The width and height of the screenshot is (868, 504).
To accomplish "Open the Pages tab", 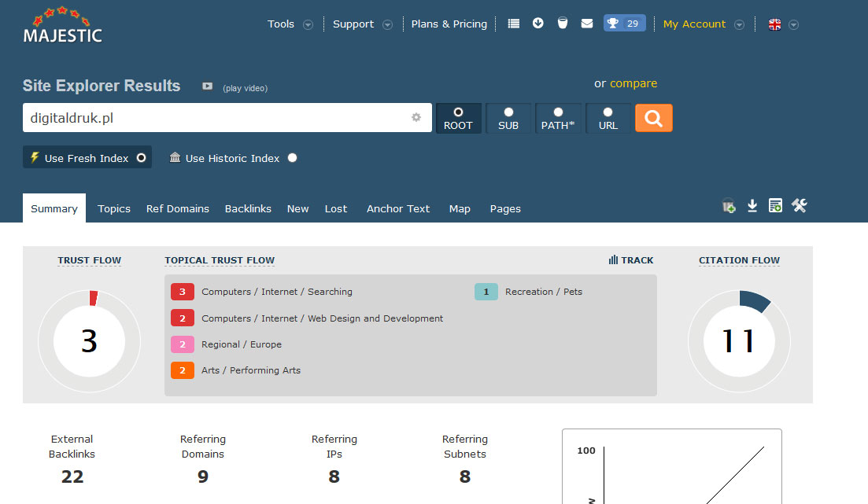I will 505,208.
